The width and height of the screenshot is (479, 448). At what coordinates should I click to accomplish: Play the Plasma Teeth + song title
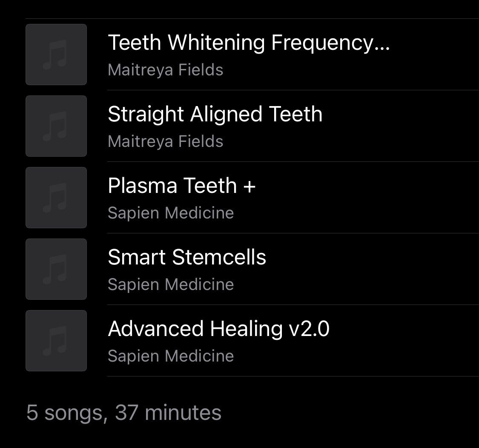click(181, 186)
